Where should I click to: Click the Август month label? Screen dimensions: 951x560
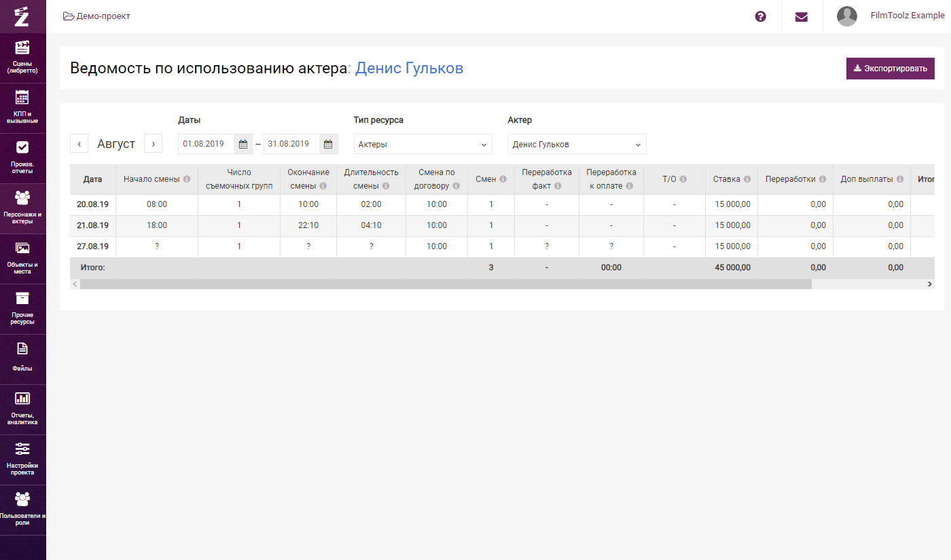click(116, 144)
